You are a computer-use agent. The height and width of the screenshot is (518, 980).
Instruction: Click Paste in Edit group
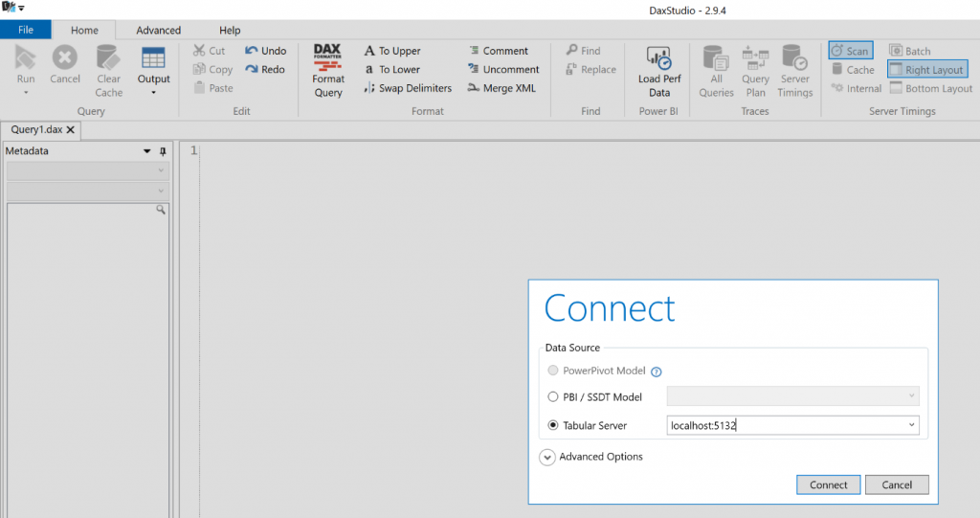click(x=213, y=88)
